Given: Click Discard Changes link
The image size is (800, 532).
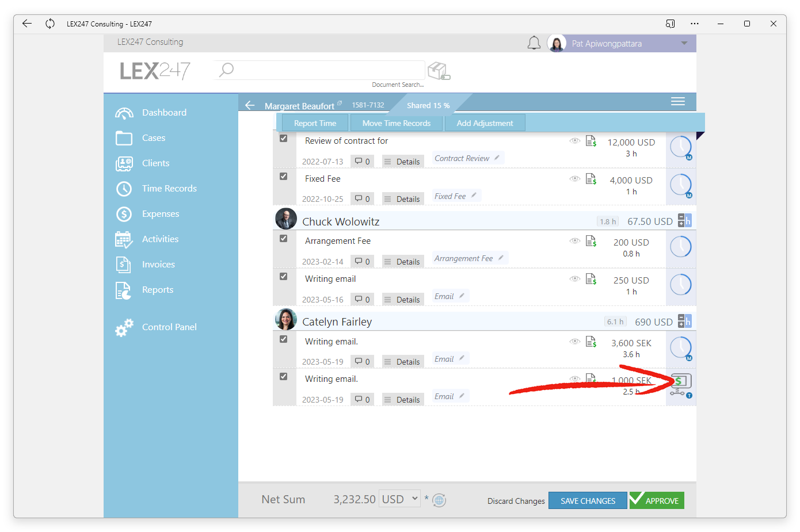Looking at the screenshot, I should coord(516,501).
